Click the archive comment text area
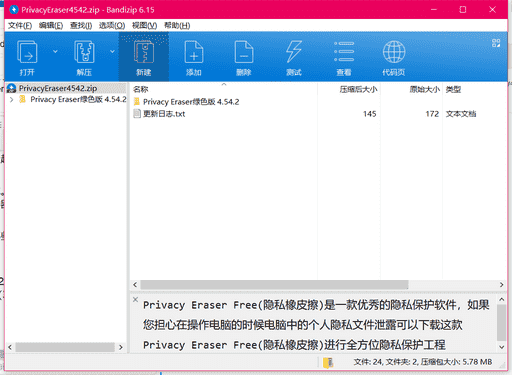The width and height of the screenshot is (512, 375). 313,323
